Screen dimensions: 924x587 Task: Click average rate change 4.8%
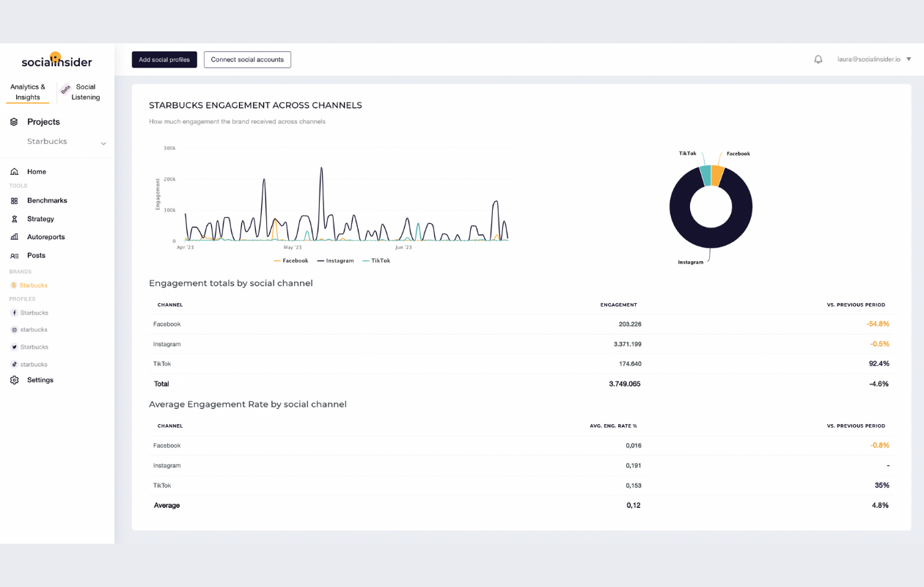881,506
